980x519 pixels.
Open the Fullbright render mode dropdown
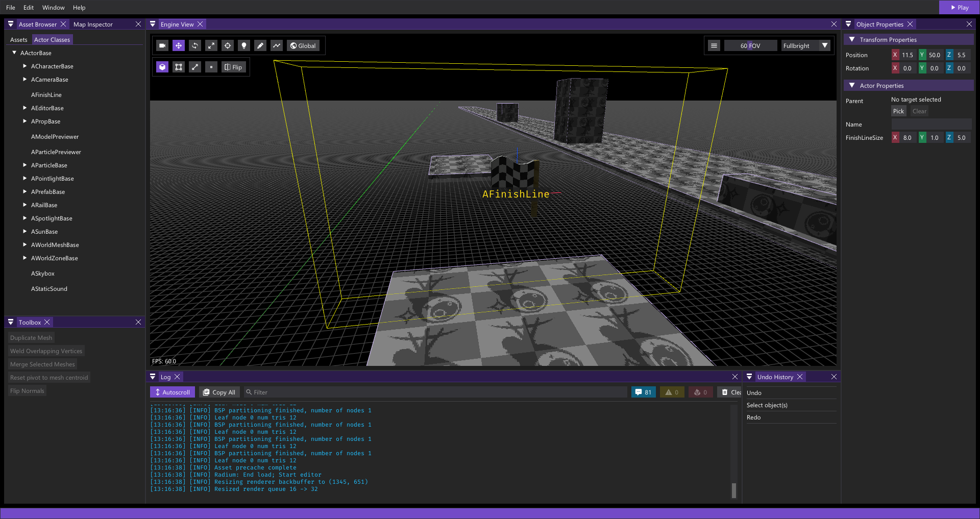[x=806, y=46]
